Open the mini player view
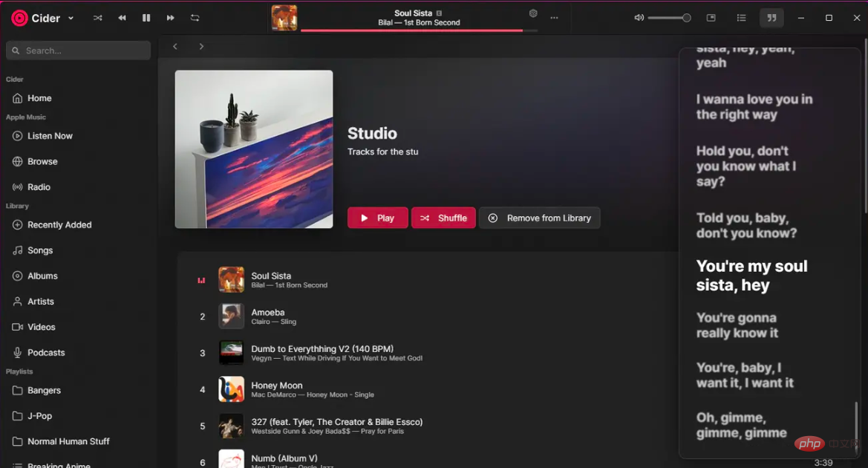Image resolution: width=868 pixels, height=468 pixels. tap(711, 18)
